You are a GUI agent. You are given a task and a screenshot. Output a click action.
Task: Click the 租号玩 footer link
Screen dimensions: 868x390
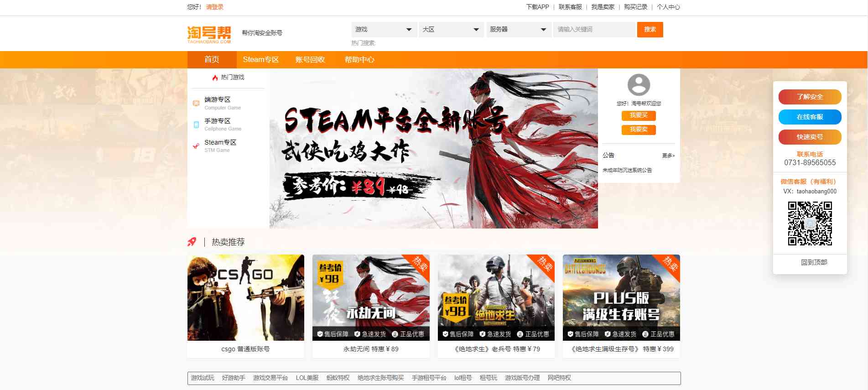click(489, 378)
